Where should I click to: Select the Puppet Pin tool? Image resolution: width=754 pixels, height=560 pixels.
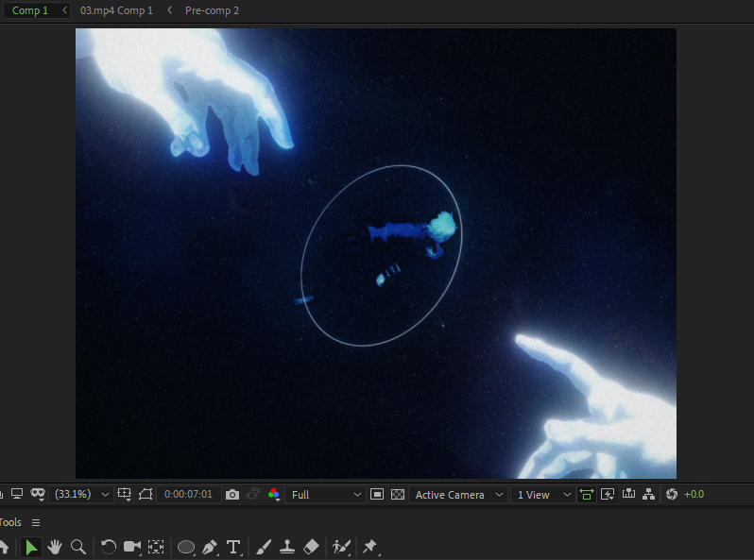click(x=370, y=547)
